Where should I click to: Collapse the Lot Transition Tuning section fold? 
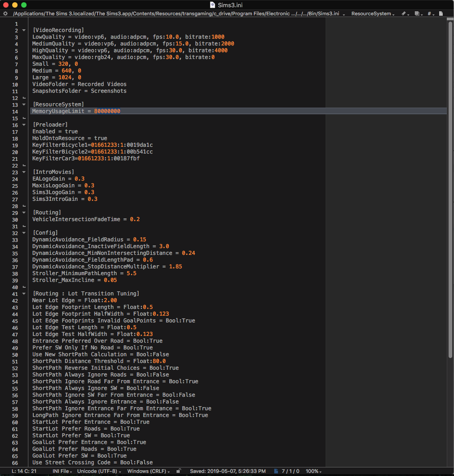(24, 294)
